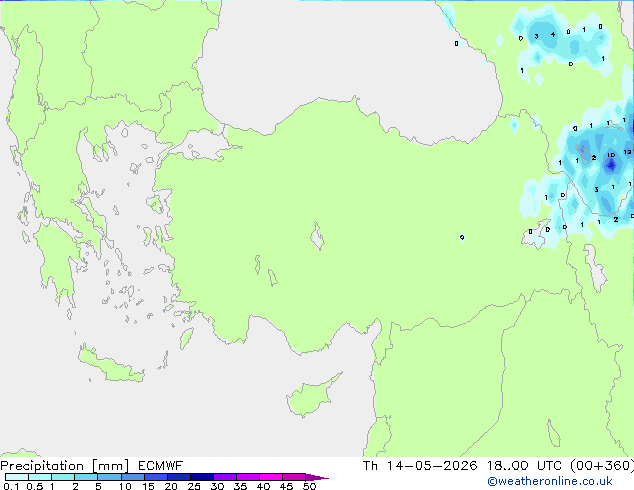634x490 pixels.
Task: Click the '35' legend scale label
Action: point(240,486)
